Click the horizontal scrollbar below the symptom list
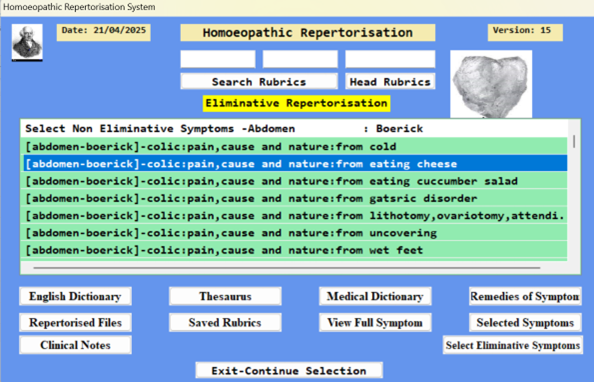This screenshot has height=382, width=594. [287, 268]
